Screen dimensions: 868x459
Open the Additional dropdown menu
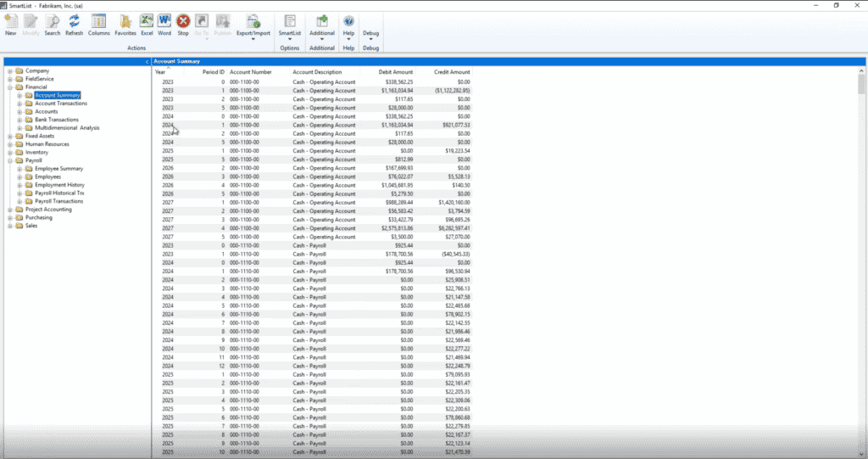tap(322, 25)
